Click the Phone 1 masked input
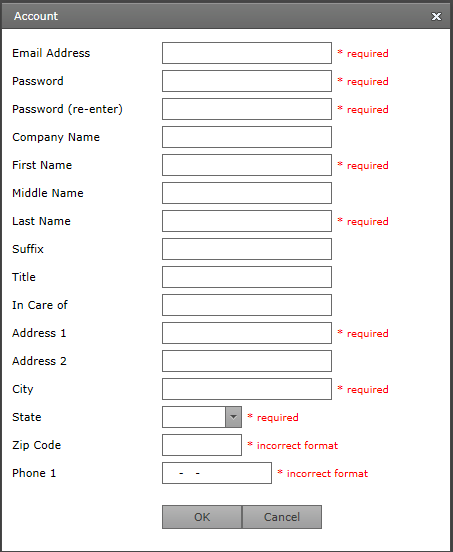 217,473
